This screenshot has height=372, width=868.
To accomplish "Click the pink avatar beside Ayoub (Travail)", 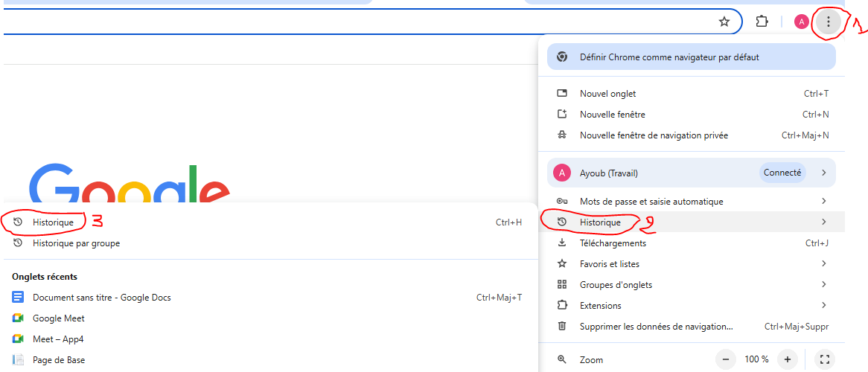I will point(562,173).
